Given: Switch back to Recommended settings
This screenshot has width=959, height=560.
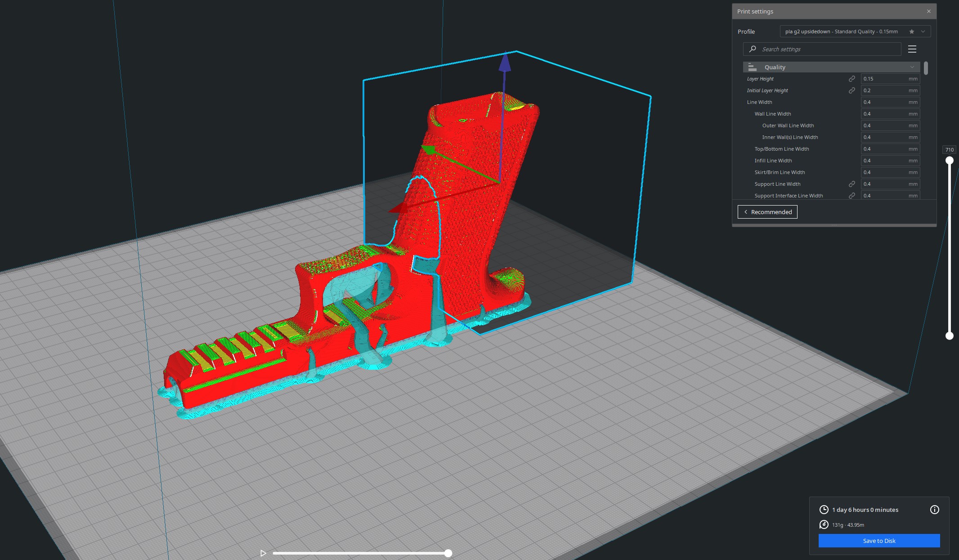Looking at the screenshot, I should tap(767, 212).
